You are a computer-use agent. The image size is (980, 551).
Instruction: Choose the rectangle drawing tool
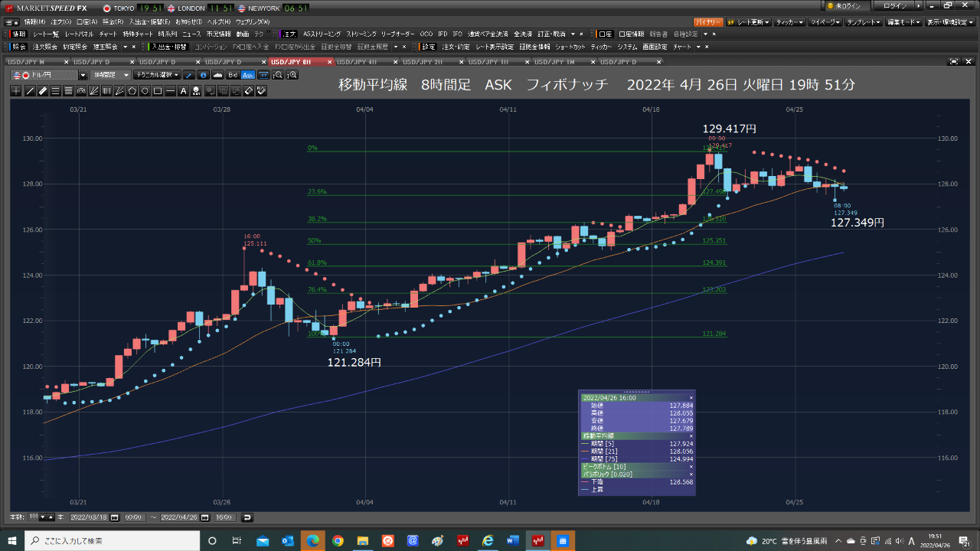coord(157,91)
